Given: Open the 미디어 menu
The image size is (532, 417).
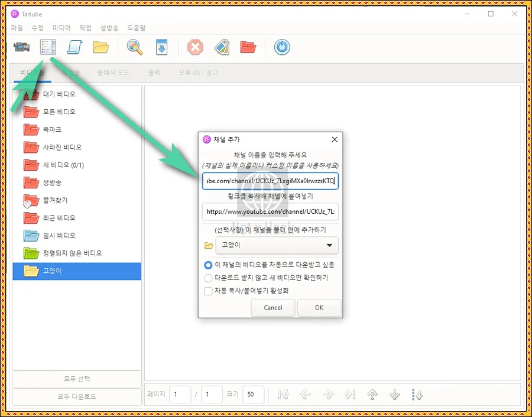Looking at the screenshot, I should coord(61,28).
